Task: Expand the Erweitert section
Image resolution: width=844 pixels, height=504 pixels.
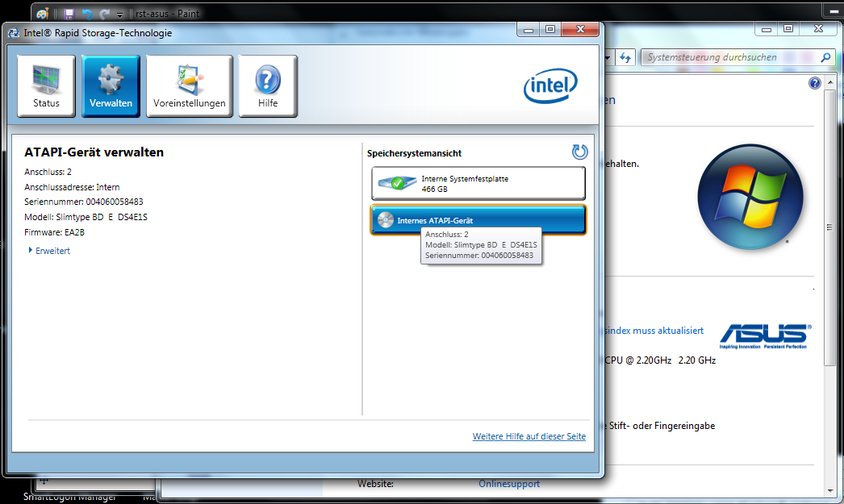Action: tap(49, 251)
